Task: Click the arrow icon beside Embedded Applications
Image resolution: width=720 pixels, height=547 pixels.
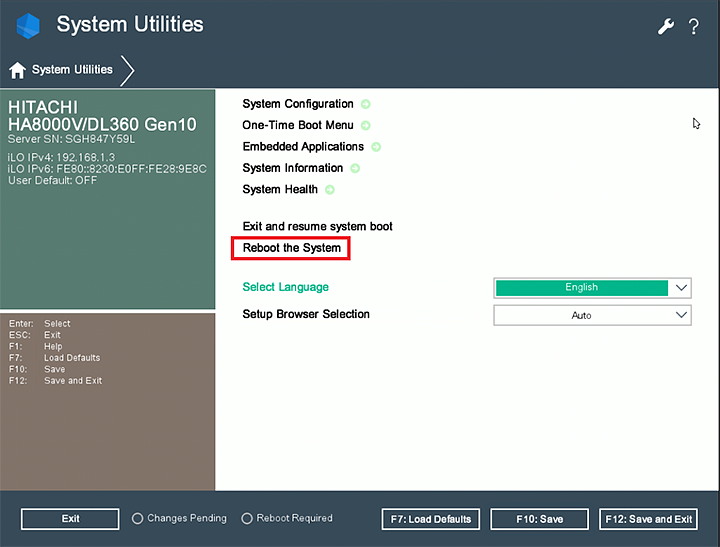Action: 376,147
